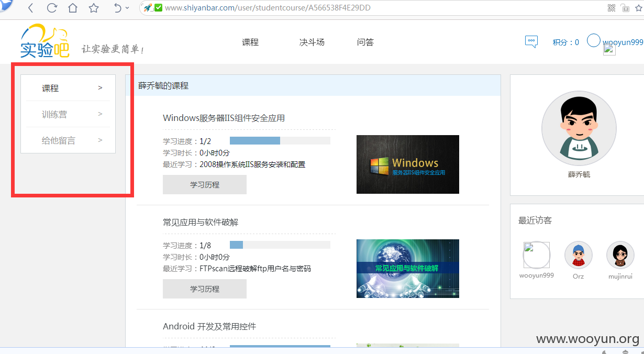Screen dimensions: 644x354
Task: Open the 常见应用与软件破解 course thumbnail
Action: pos(408,269)
